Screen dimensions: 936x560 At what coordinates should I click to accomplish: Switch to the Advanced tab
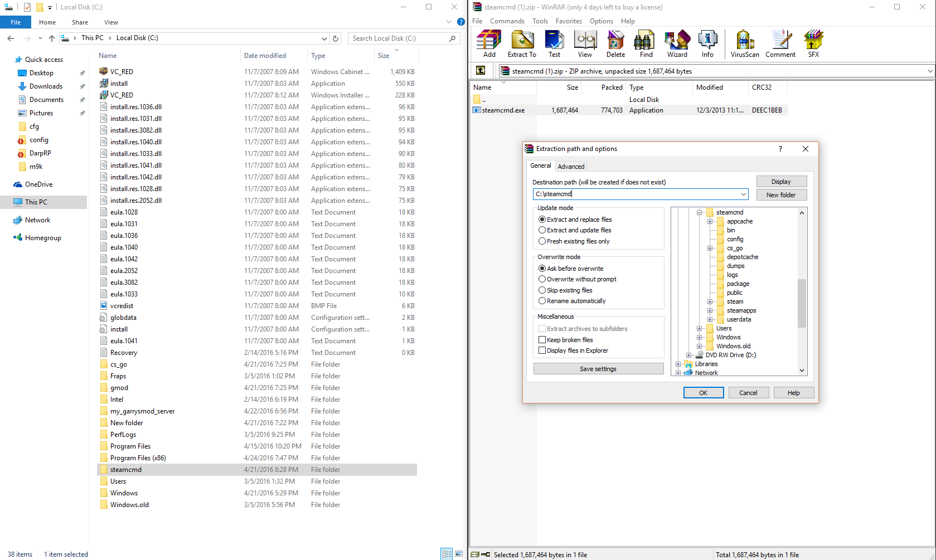(571, 167)
